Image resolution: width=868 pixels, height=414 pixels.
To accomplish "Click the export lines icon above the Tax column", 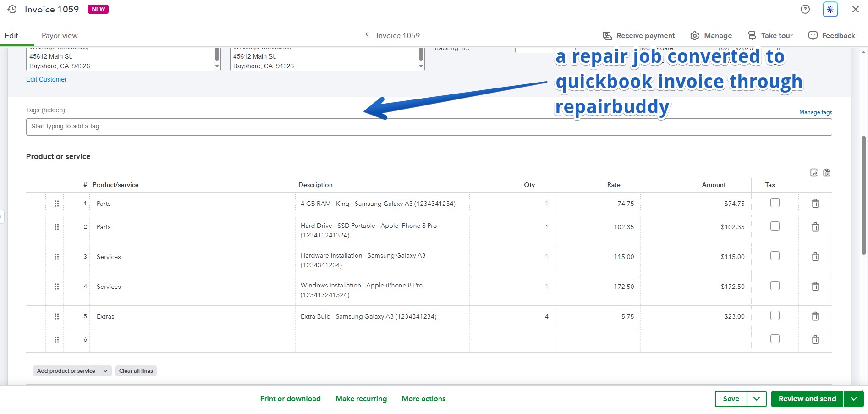I will pos(813,173).
